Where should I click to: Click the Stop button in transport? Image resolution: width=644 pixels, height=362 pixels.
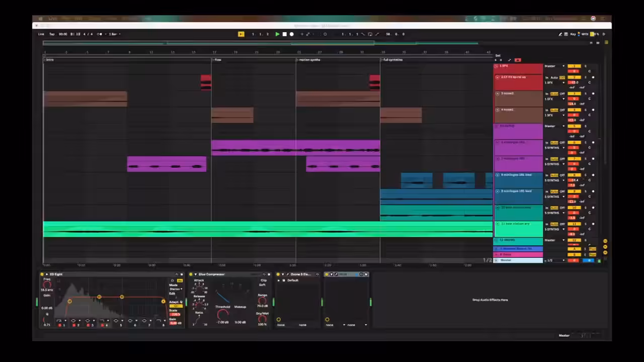284,34
